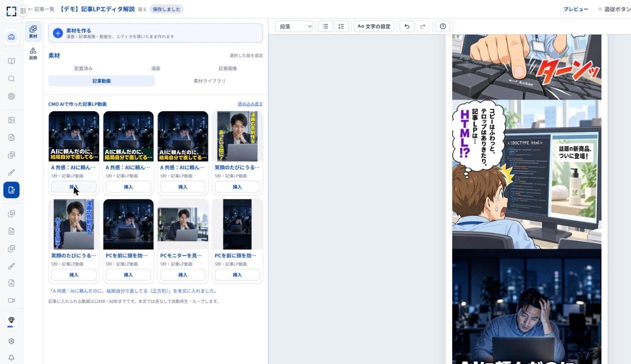The width and height of the screenshot is (631, 364).
Task: Click the app logo at top left
Action: [x=11, y=11]
